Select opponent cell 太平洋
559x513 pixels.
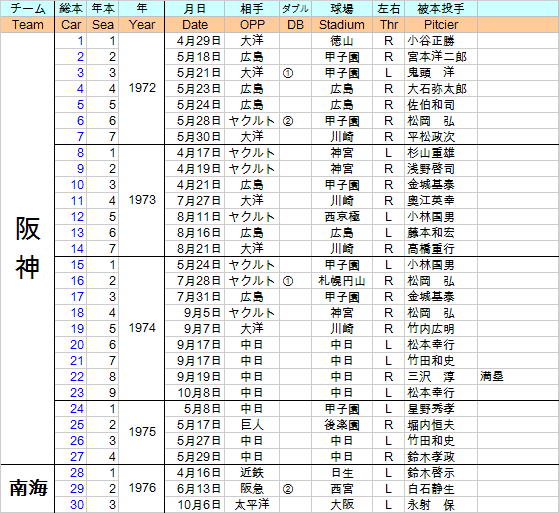(252, 504)
